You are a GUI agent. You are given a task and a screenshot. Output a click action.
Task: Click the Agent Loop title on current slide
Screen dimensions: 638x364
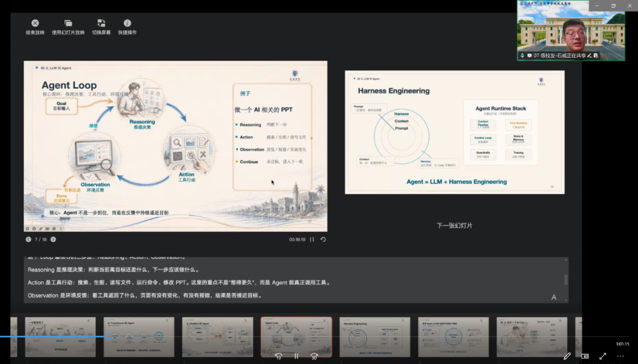pyautogui.click(x=69, y=85)
